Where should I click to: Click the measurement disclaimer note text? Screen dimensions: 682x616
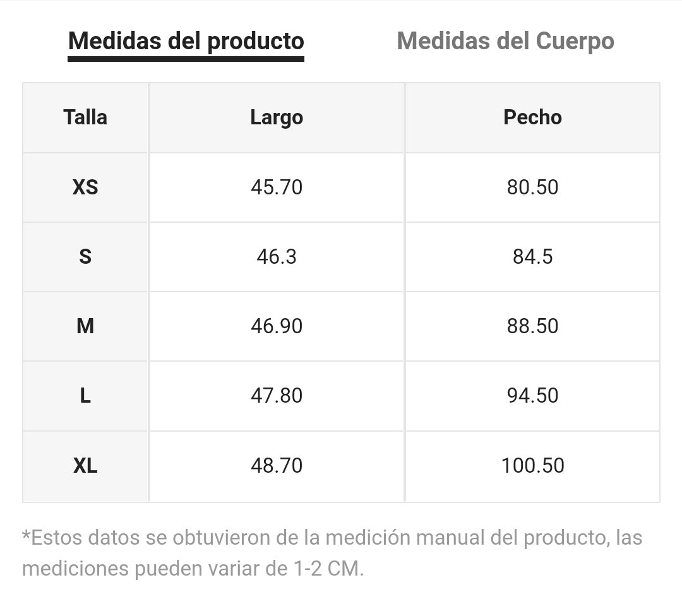332,553
